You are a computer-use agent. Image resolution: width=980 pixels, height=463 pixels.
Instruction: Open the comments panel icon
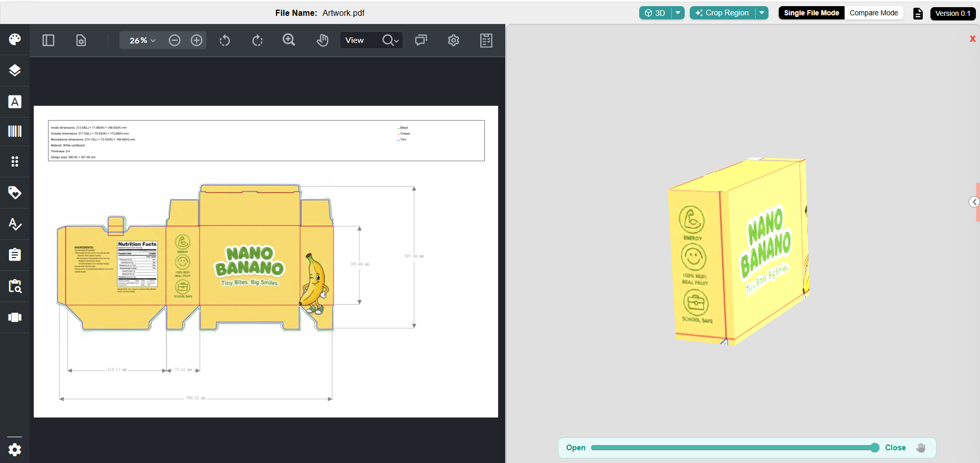pyautogui.click(x=421, y=40)
